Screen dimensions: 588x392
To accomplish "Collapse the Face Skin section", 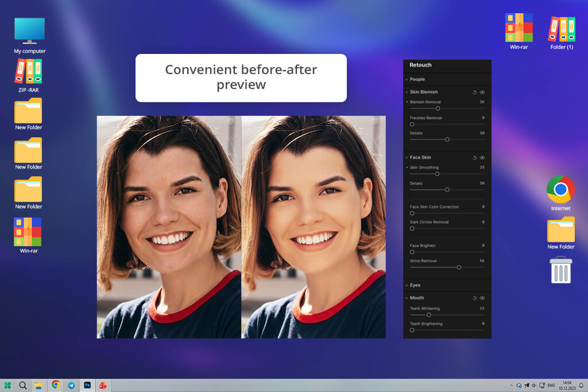I will pos(407,158).
